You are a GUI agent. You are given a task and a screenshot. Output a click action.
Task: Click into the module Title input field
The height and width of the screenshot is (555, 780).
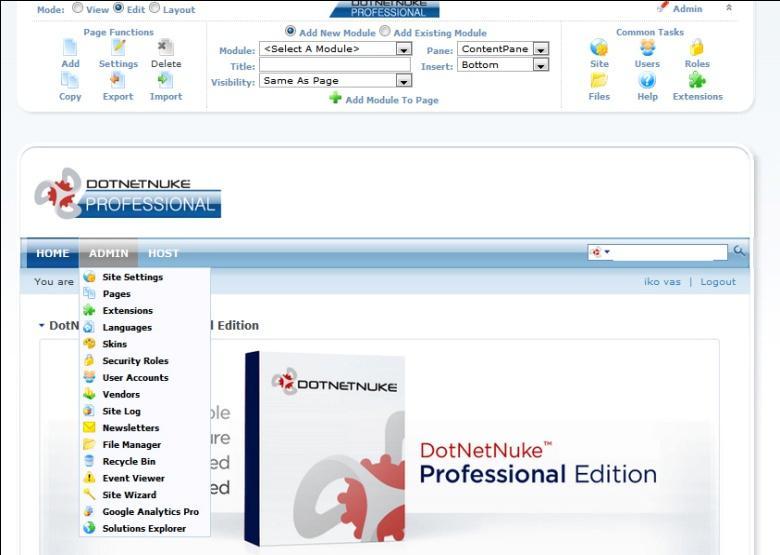point(335,65)
